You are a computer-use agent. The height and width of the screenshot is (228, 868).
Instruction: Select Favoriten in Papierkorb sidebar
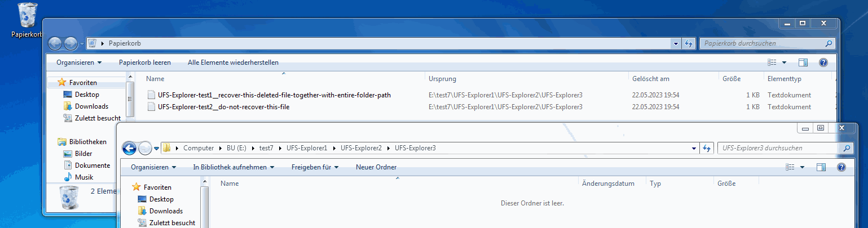(78, 83)
